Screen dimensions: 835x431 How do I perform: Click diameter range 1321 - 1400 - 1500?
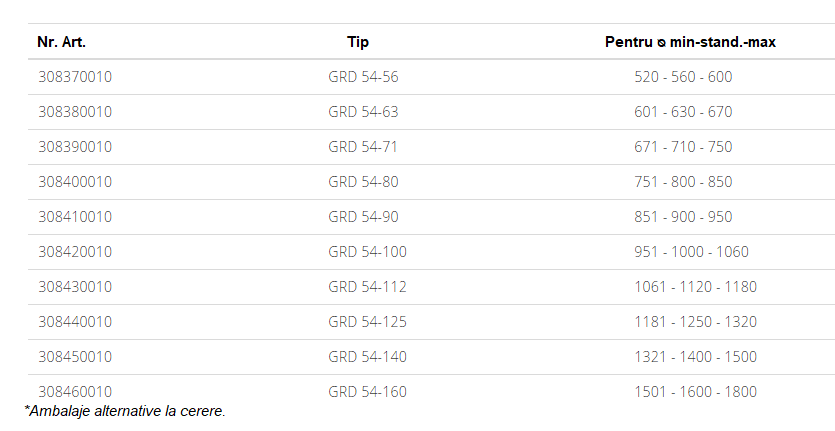(695, 357)
